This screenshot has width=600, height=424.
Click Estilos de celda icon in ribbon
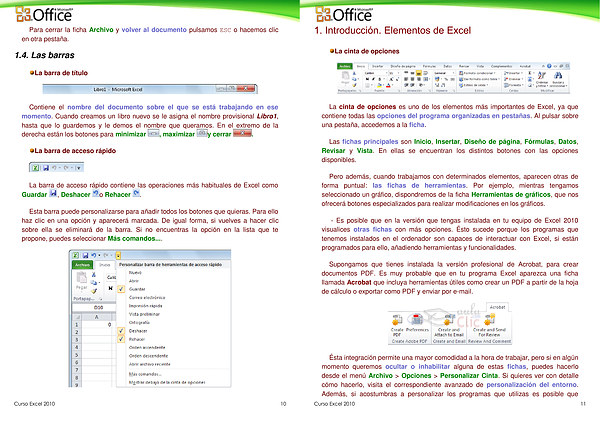coord(461,85)
